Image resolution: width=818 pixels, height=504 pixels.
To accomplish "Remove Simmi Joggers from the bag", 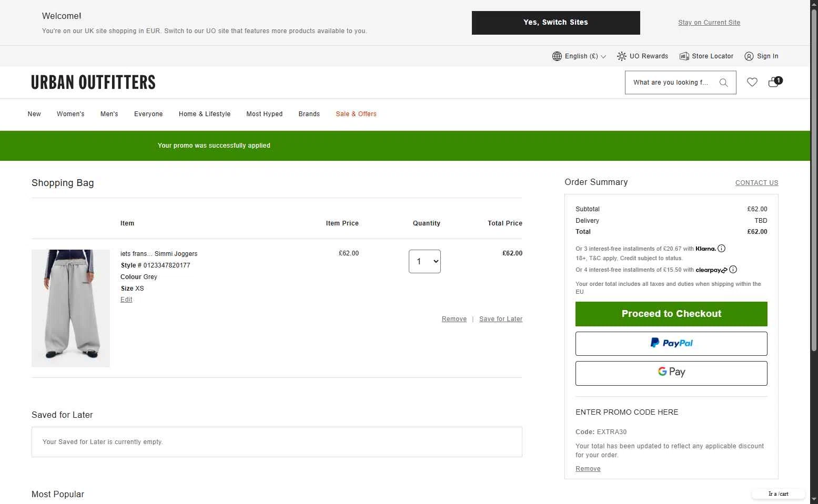I will tap(454, 319).
